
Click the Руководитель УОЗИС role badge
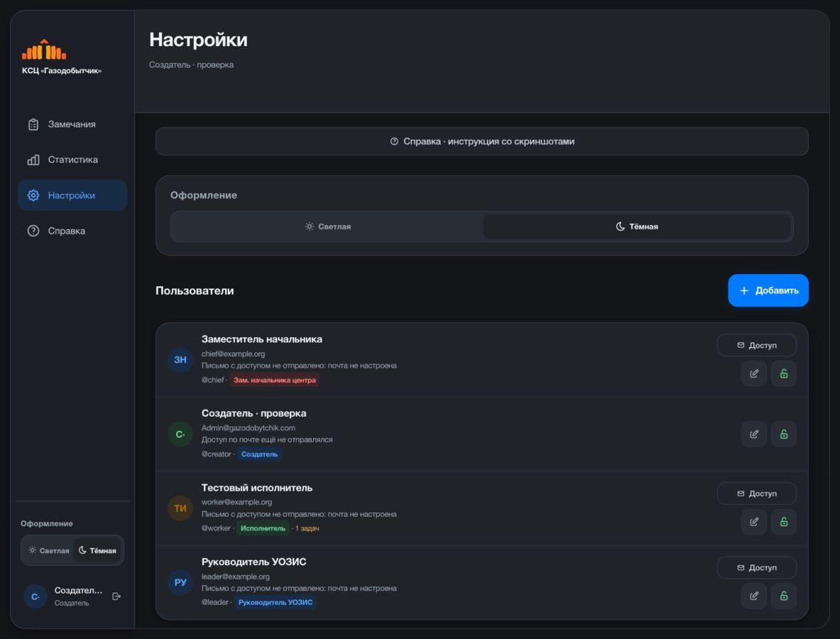(276, 603)
